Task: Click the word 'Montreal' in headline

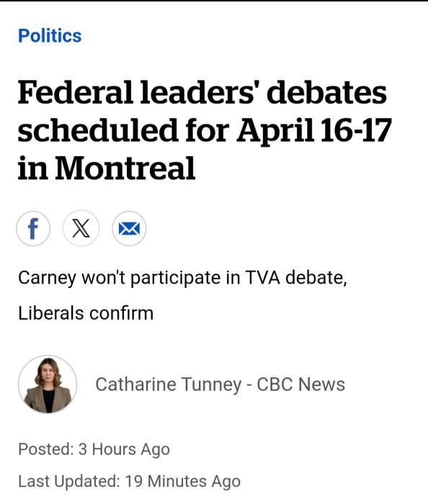Action: pyautogui.click(x=125, y=168)
